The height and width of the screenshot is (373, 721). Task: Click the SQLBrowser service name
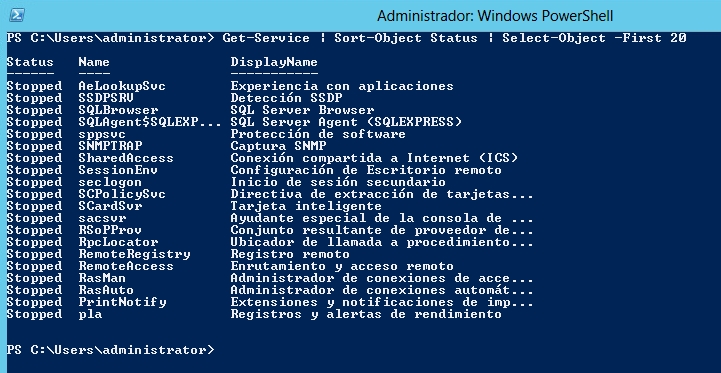(118, 110)
